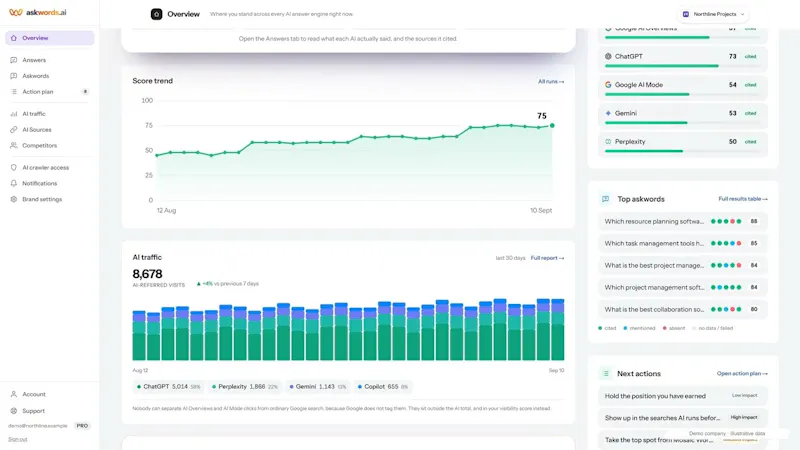Click the High impact tag
This screenshot has height=450, width=800.
[744, 417]
